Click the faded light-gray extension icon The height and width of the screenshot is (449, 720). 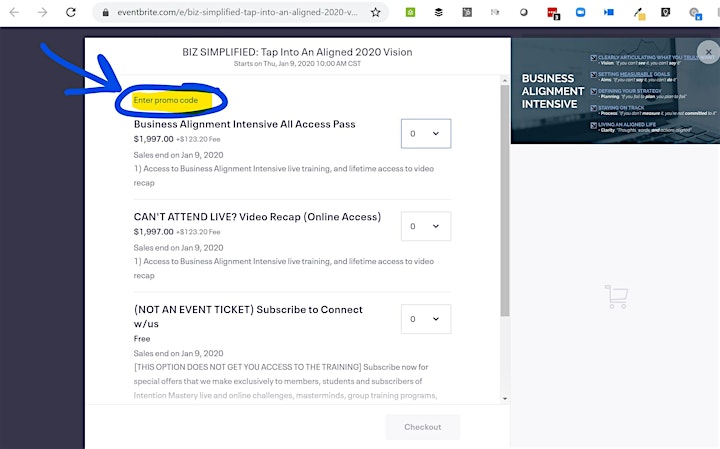[495, 12]
